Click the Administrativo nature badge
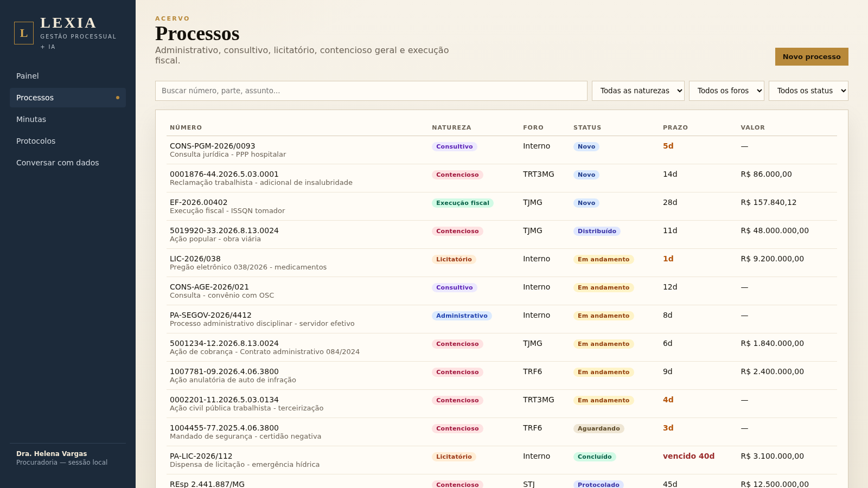This screenshot has height=488, width=868. point(462,316)
